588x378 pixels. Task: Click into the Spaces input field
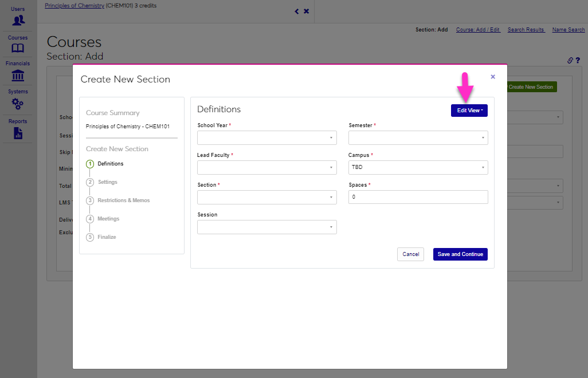click(418, 197)
